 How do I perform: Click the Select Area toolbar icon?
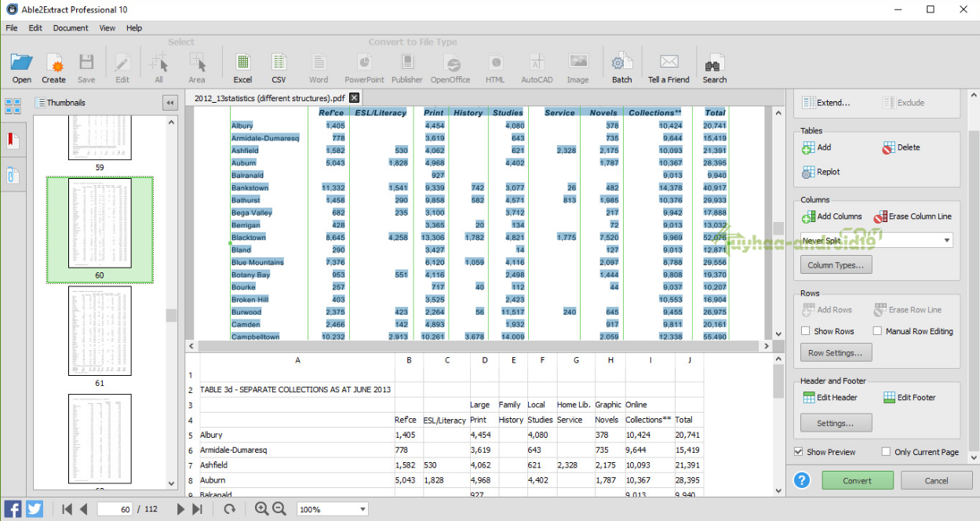[197, 63]
